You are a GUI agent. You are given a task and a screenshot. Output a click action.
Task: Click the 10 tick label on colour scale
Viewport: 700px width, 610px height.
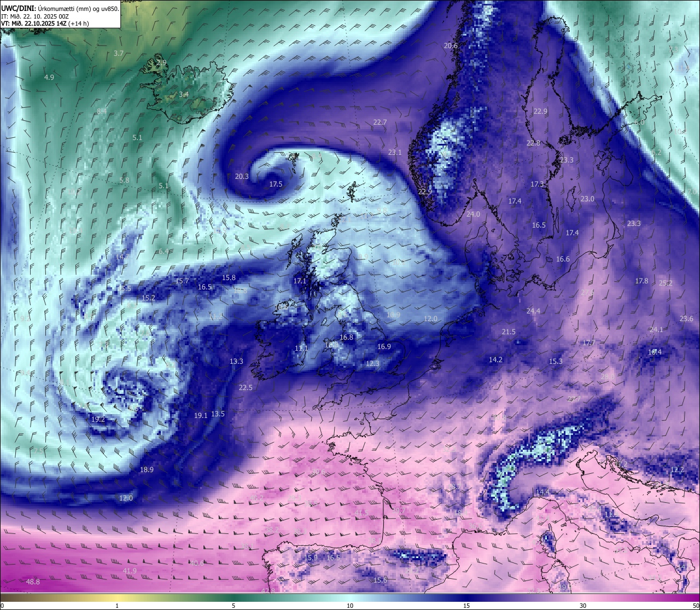(x=350, y=606)
